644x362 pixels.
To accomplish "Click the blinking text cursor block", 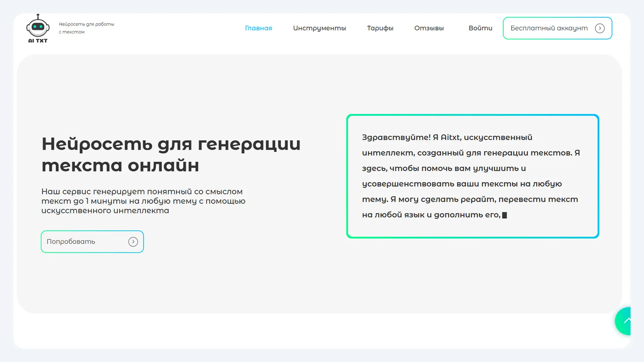I will (x=504, y=215).
